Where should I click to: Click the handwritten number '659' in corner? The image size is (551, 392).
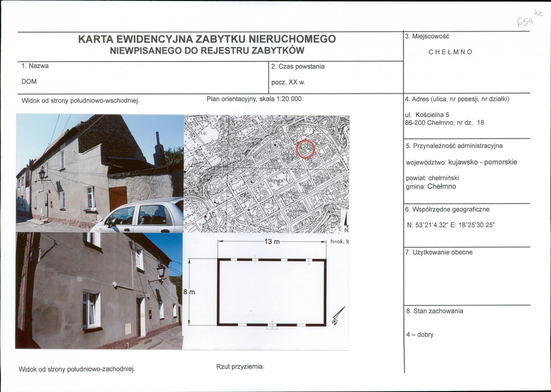click(525, 22)
